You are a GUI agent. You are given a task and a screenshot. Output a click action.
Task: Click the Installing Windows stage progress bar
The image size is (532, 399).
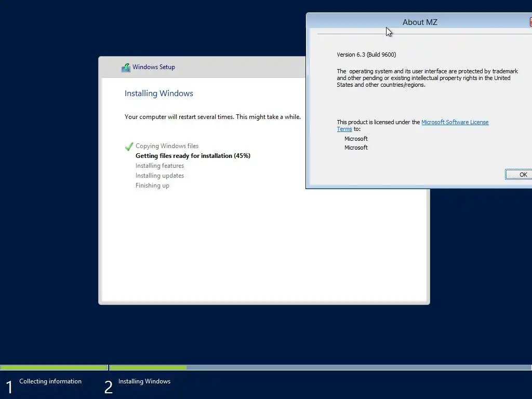click(320, 367)
